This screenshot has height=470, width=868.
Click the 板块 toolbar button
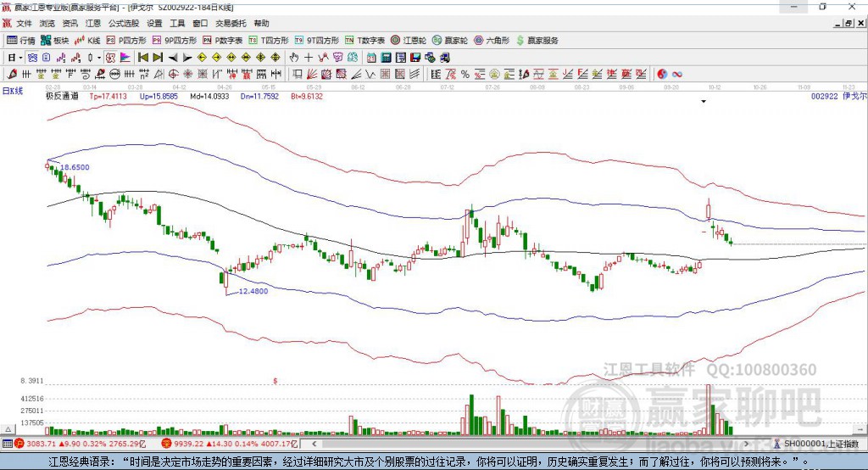(55, 41)
